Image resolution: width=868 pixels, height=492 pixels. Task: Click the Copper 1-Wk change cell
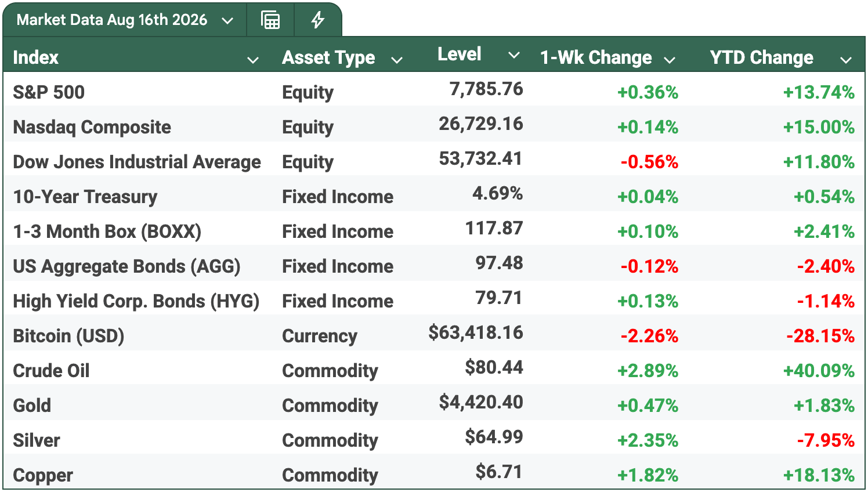[x=648, y=475]
